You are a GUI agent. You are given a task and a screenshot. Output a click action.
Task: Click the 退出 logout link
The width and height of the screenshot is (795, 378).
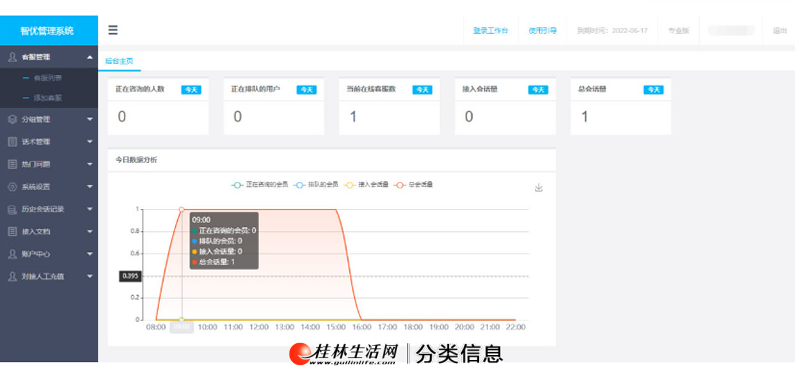(x=780, y=30)
